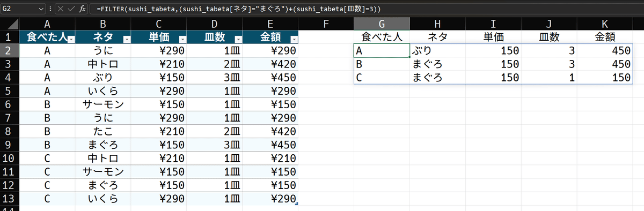Click cell G4 containing C
Image resolution: width=644 pixels, height=211 pixels.
click(382, 78)
